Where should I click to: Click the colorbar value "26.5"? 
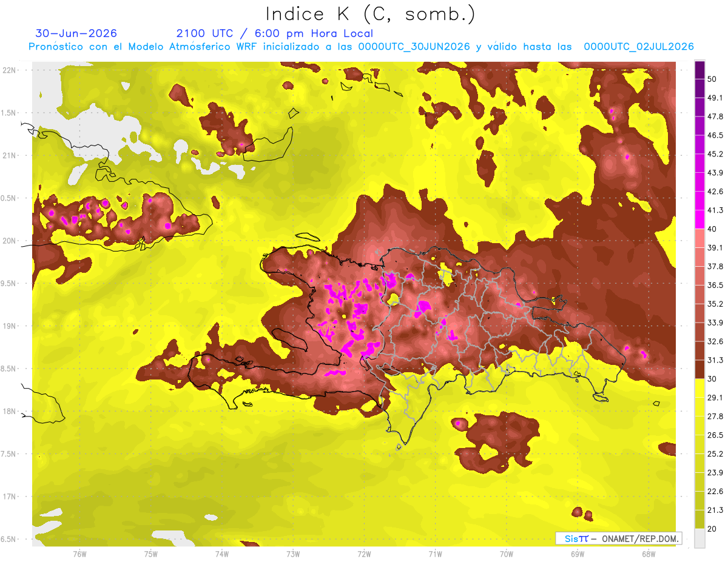(x=715, y=435)
